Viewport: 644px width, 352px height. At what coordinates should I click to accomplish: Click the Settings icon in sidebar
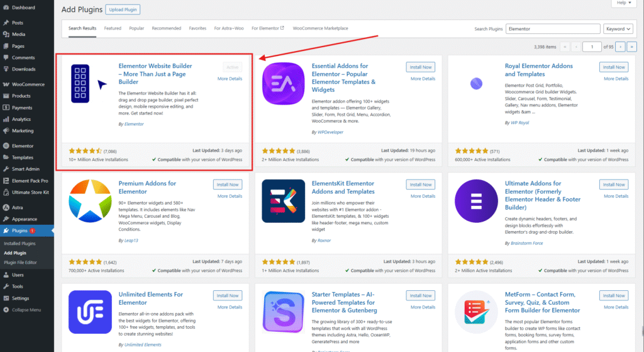pyautogui.click(x=6, y=298)
